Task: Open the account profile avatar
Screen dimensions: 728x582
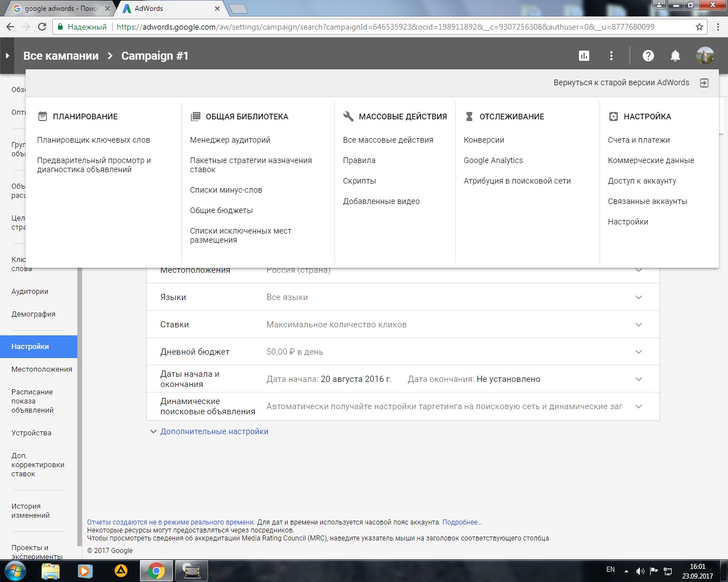Action: pyautogui.click(x=705, y=56)
